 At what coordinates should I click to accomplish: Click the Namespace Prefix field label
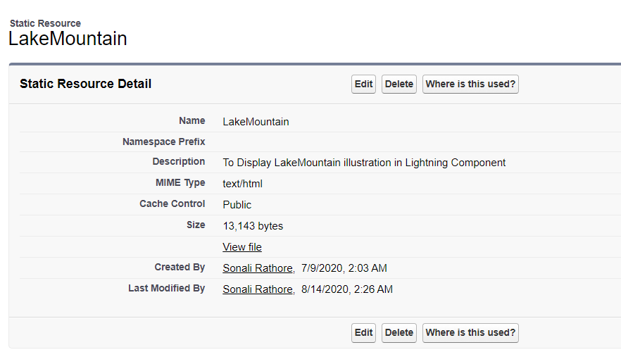pos(163,142)
